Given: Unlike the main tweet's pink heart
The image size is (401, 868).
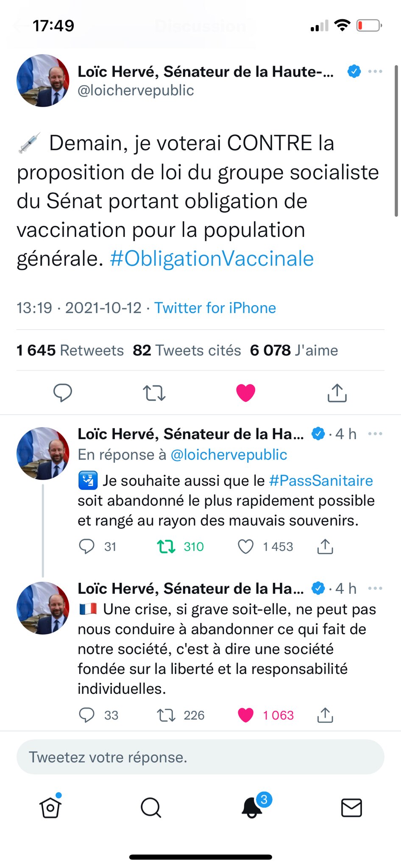Looking at the screenshot, I should pos(245,392).
